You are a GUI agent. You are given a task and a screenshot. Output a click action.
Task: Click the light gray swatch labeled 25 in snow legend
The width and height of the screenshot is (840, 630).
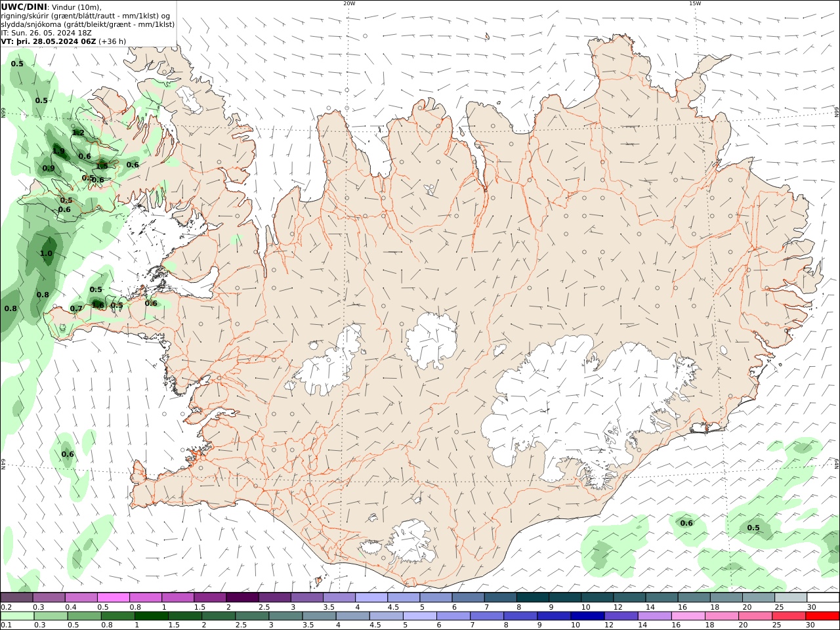click(x=791, y=597)
